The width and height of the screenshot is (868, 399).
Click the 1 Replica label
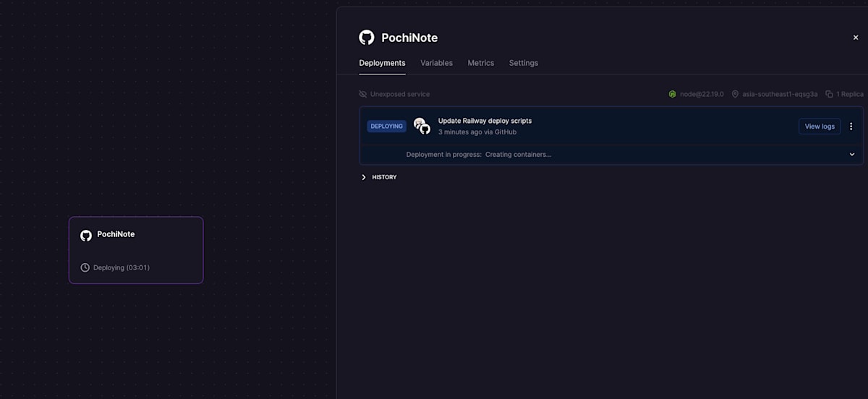pyautogui.click(x=850, y=94)
